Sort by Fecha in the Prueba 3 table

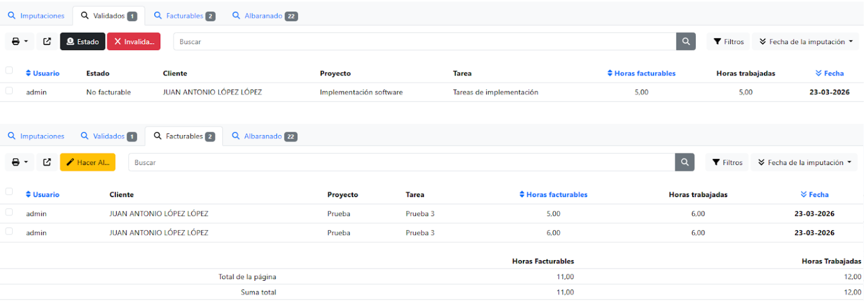(x=814, y=195)
